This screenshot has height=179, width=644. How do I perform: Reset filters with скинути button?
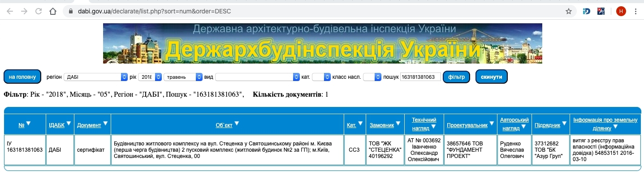492,77
